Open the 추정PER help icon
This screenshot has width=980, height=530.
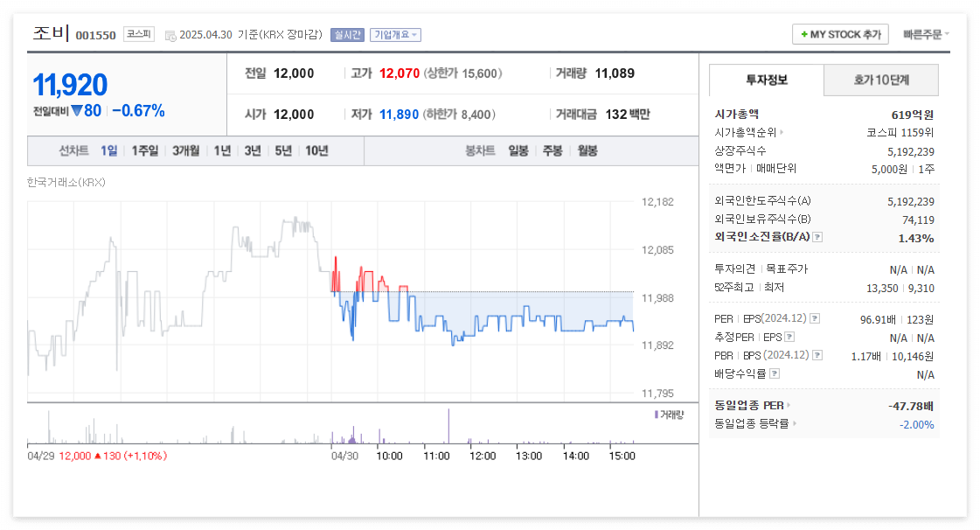coord(789,335)
